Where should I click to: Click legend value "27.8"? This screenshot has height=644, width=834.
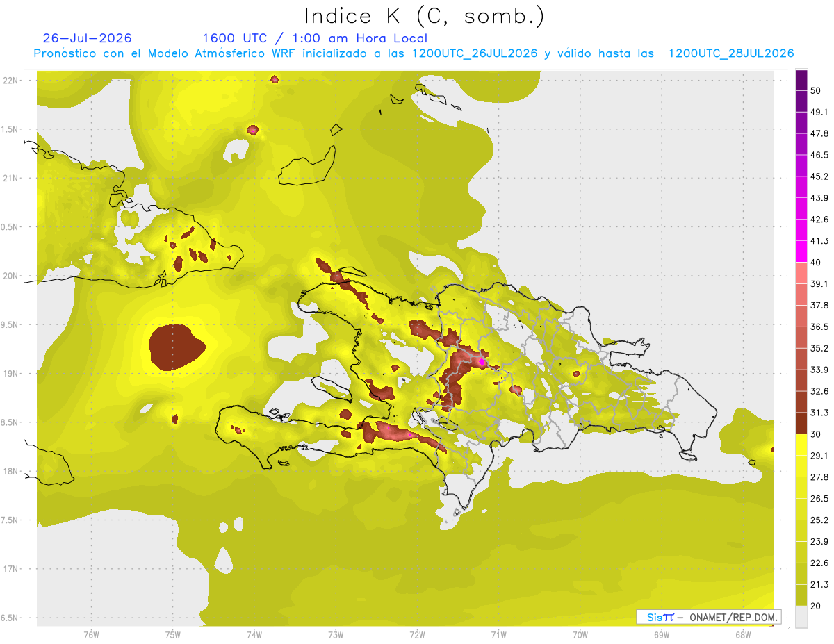point(819,477)
